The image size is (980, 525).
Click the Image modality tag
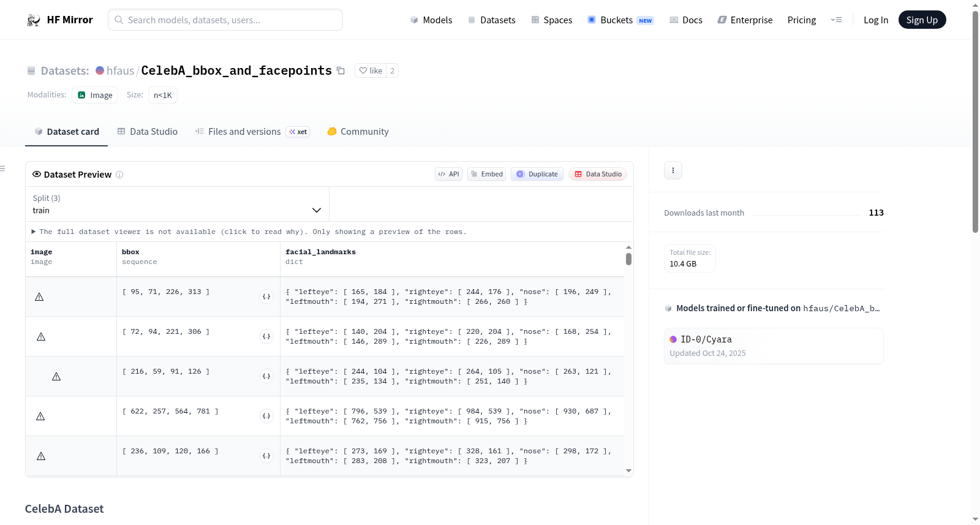[x=95, y=95]
